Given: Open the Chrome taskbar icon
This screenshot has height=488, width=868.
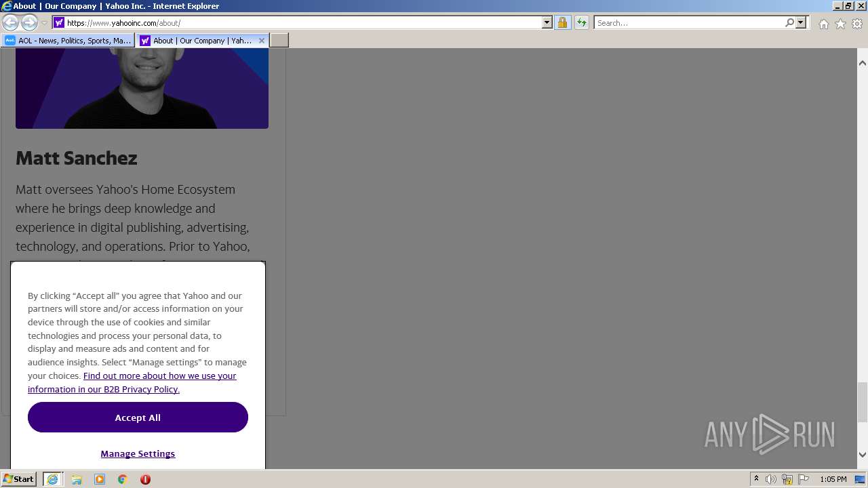Looking at the screenshot, I should click(123, 479).
